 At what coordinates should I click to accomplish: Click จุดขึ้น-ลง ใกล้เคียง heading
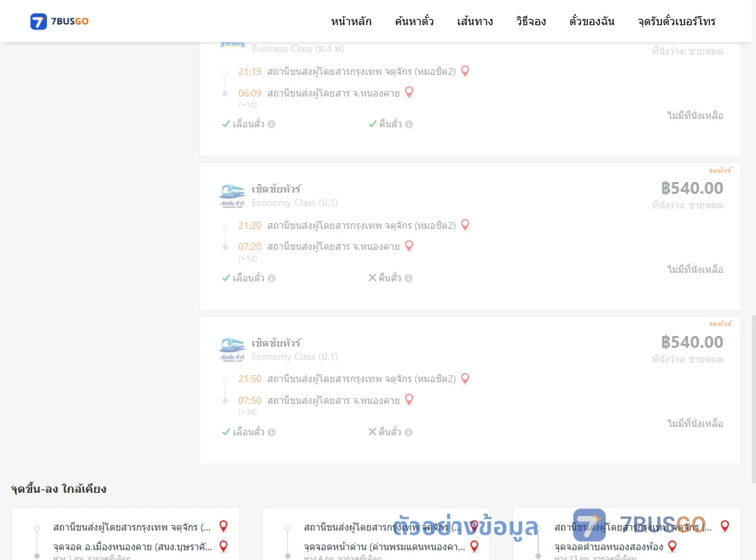(x=59, y=489)
